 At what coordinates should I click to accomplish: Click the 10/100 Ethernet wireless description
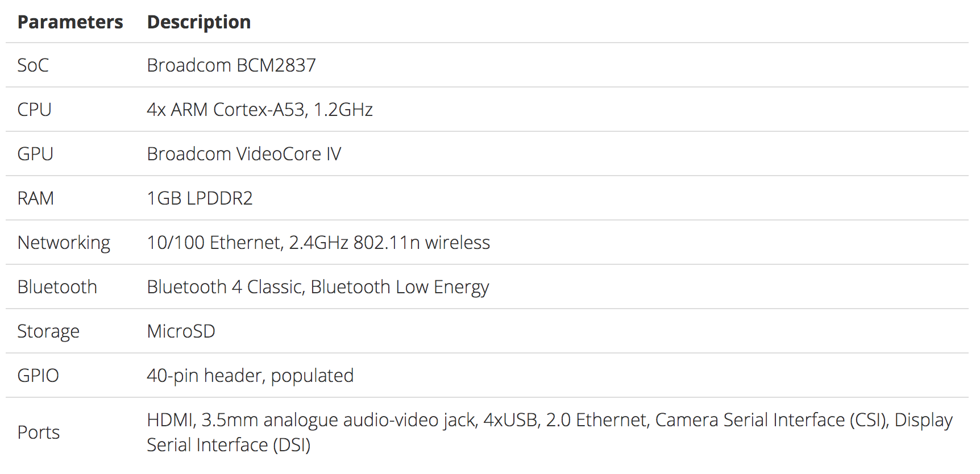click(x=318, y=243)
